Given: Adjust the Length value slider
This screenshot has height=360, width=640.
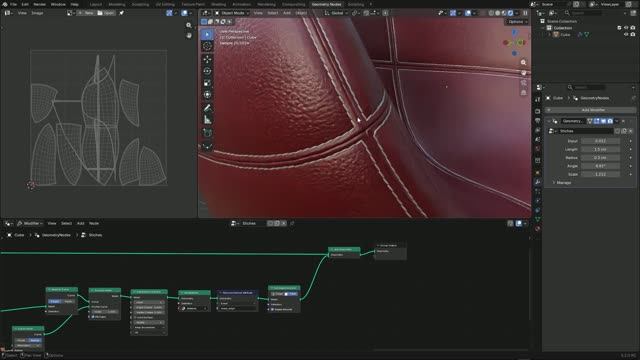Looking at the screenshot, I should pos(600,149).
